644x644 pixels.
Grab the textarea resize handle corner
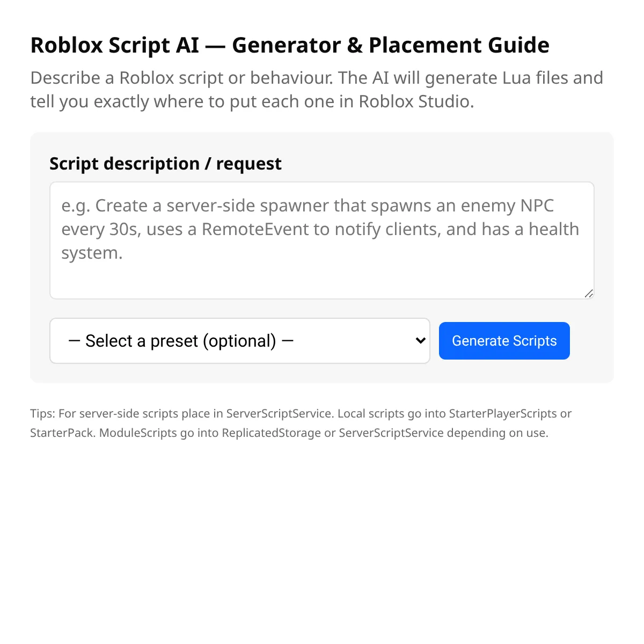[x=589, y=294]
